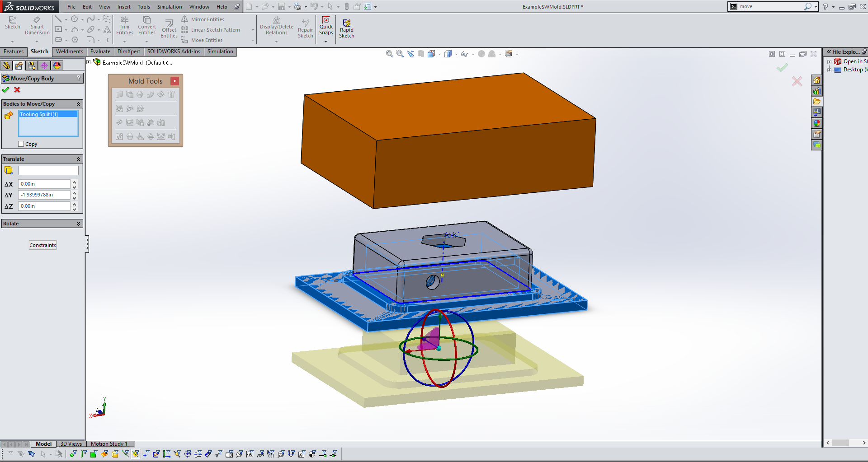868x462 pixels.
Task: Click the ΔY translation input field
Action: click(x=44, y=195)
